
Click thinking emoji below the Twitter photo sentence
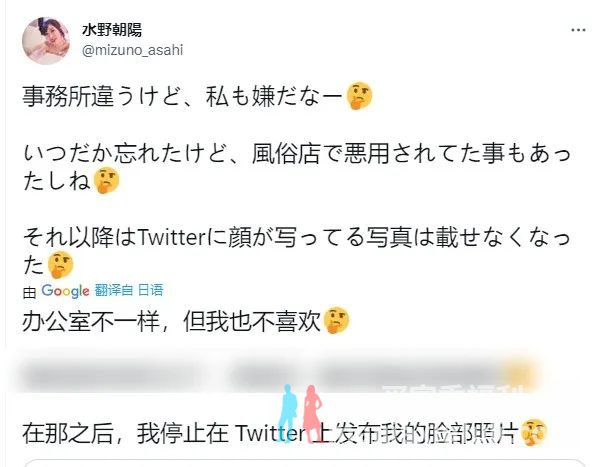[x=60, y=265]
